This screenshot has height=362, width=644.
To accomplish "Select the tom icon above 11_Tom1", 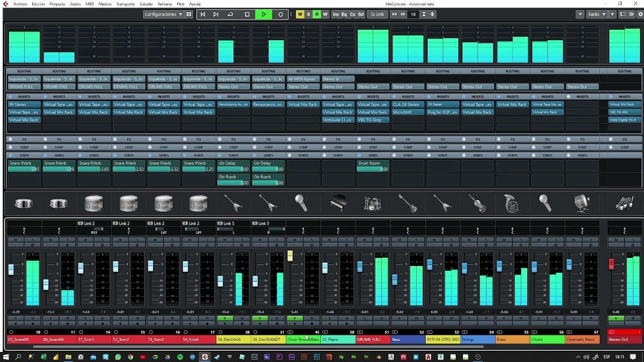I will click(x=94, y=204).
